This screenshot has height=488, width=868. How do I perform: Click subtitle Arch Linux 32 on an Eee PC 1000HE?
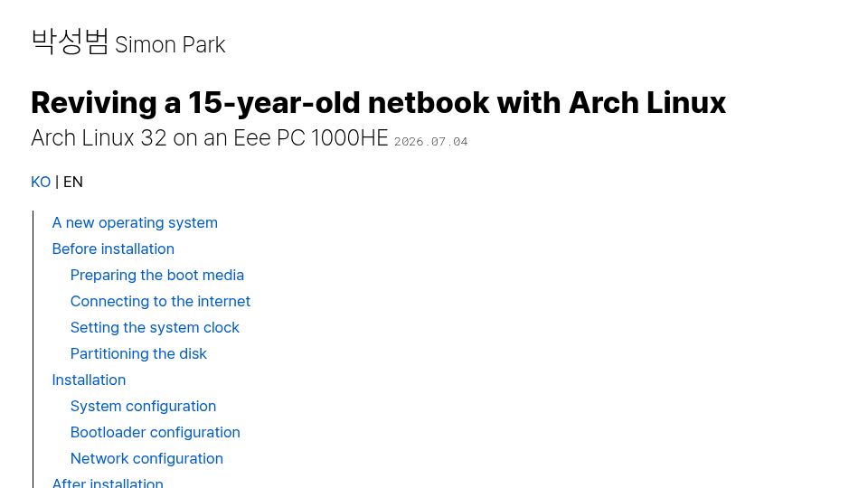(209, 137)
